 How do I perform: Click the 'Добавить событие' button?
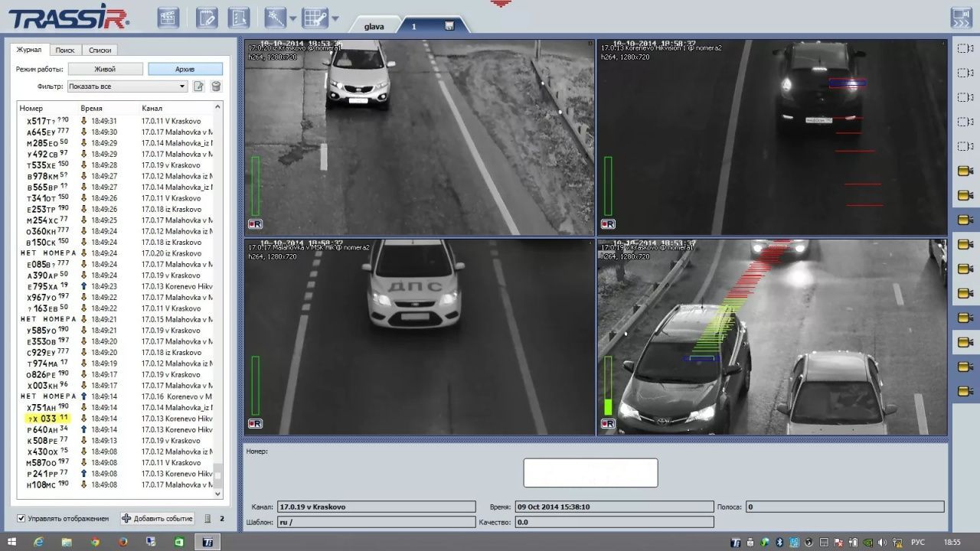[x=157, y=519]
